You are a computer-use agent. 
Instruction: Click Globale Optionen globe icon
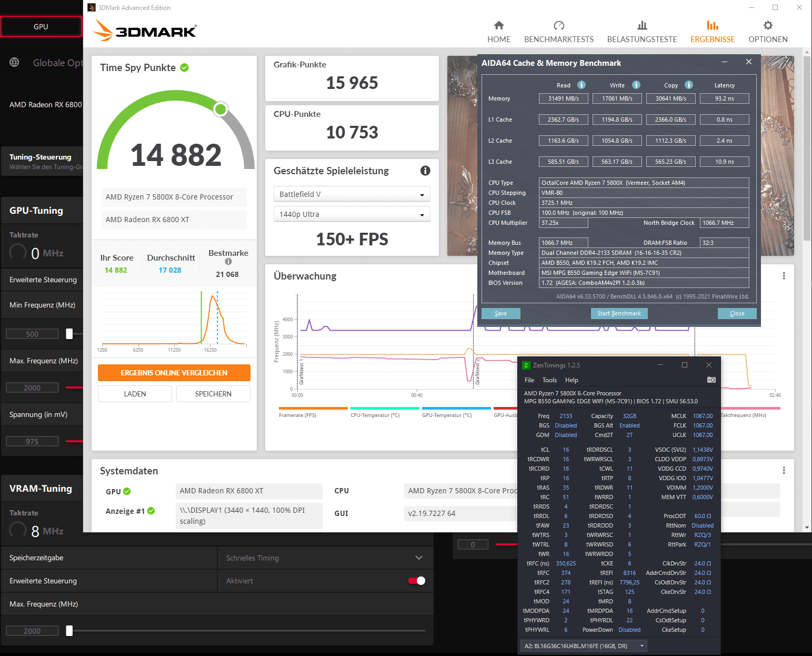[x=14, y=63]
